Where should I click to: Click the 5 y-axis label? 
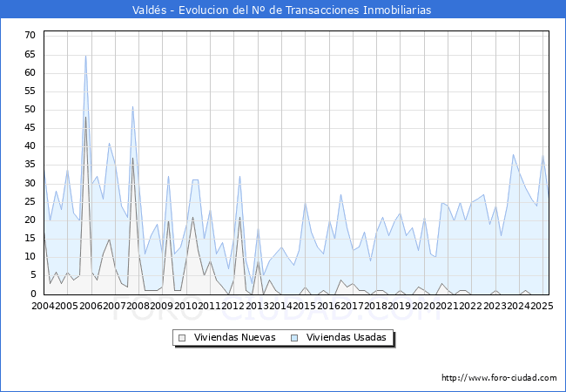(x=33, y=275)
